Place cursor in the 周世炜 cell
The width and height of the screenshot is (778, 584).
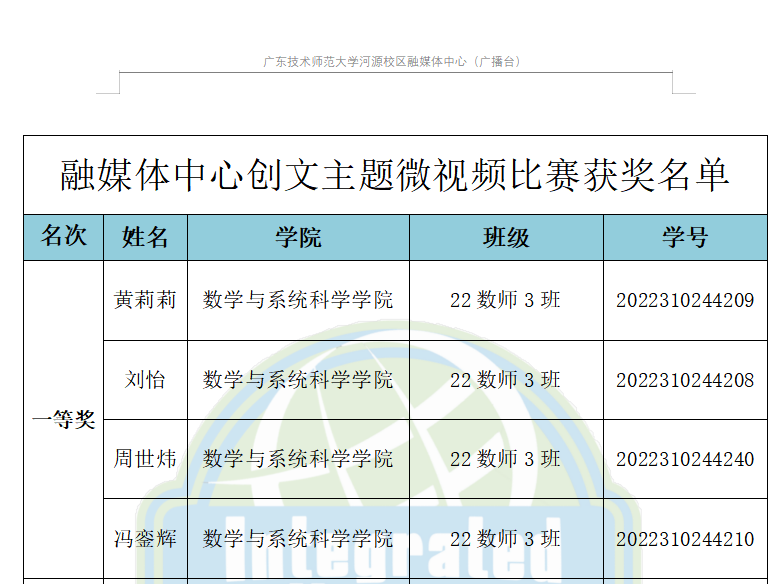(145, 459)
